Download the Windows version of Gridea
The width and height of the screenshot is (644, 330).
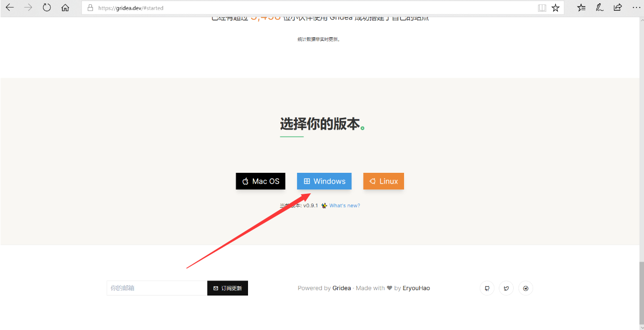[324, 181]
